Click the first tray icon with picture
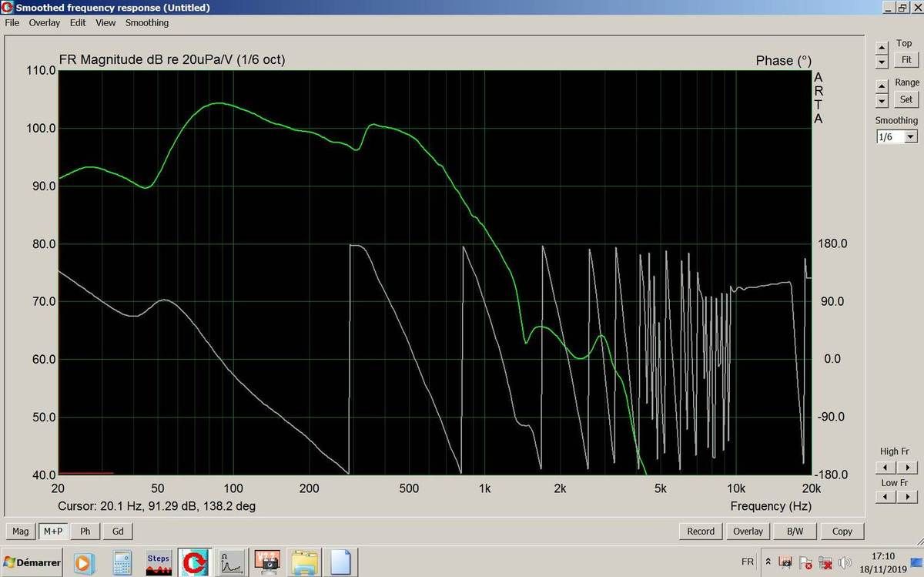924x577 pixels. pyautogui.click(x=786, y=562)
